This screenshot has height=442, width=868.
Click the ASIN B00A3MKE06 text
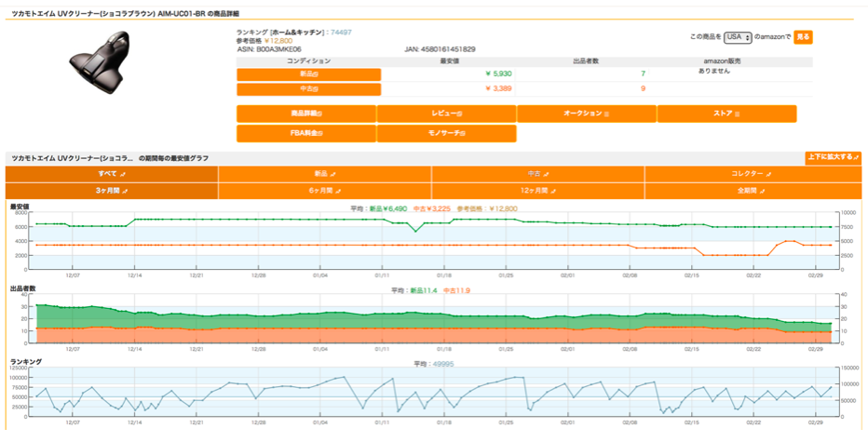pyautogui.click(x=269, y=49)
